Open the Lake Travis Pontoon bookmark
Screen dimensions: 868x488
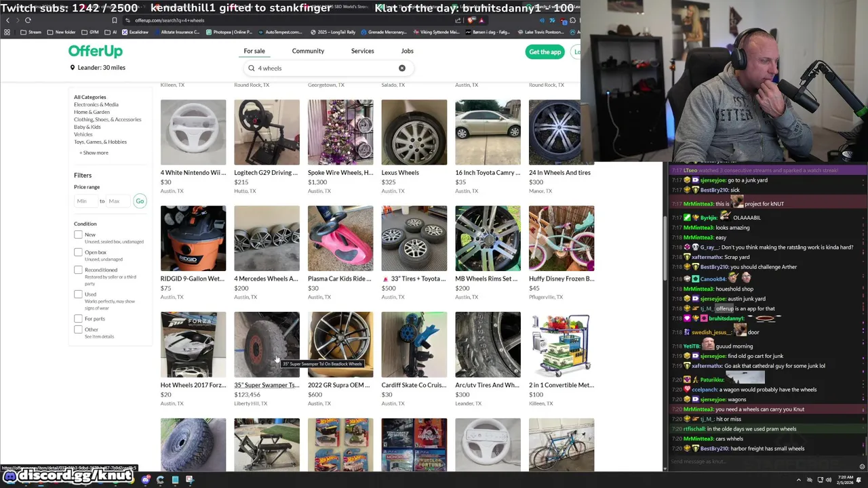click(x=540, y=32)
